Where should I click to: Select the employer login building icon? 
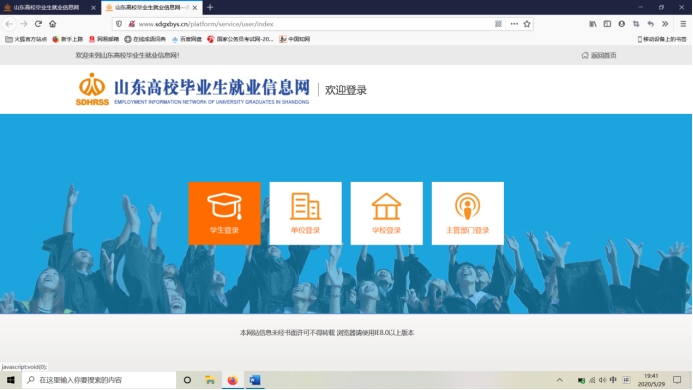point(305,206)
